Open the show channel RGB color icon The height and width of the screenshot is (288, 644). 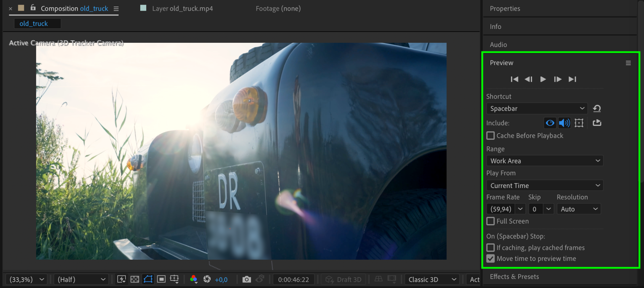coord(194,279)
